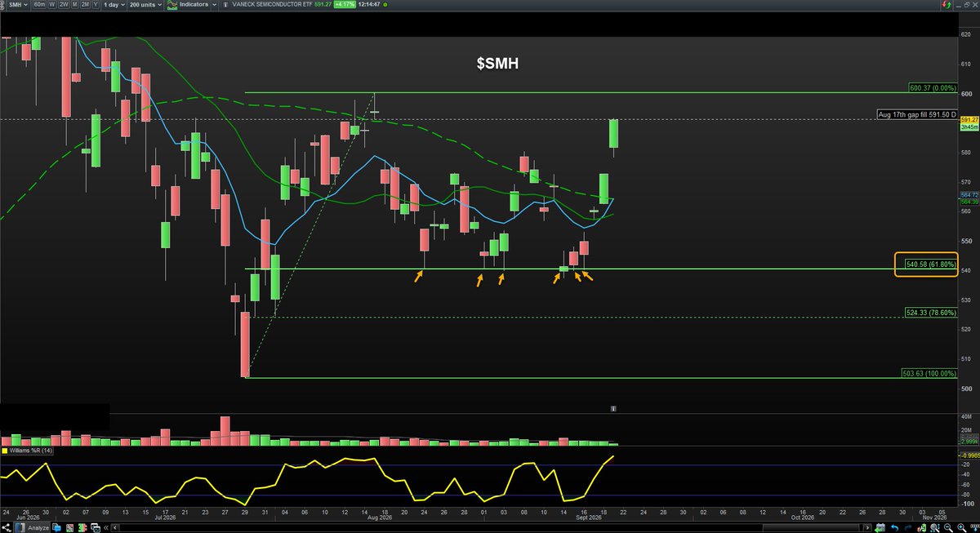Click the 540.58 (61.80%) Fibonacci label
Image resolution: width=980 pixels, height=533 pixels.
(929, 264)
